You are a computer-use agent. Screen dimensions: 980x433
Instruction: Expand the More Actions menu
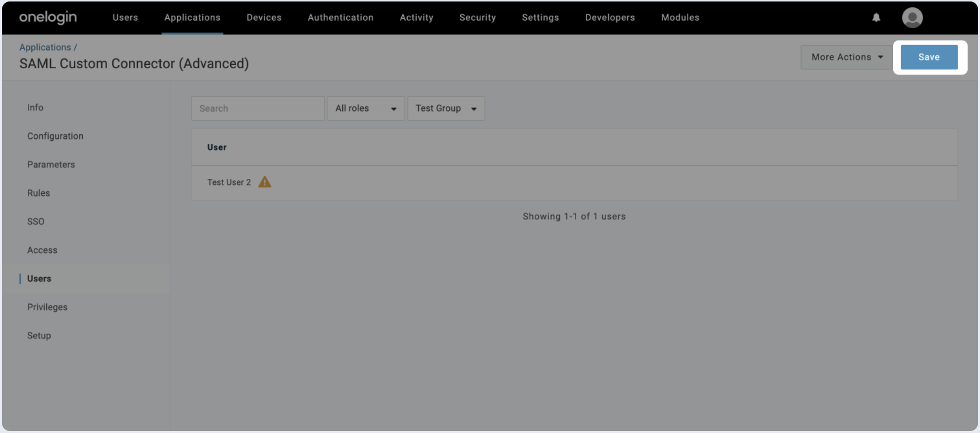click(x=847, y=57)
